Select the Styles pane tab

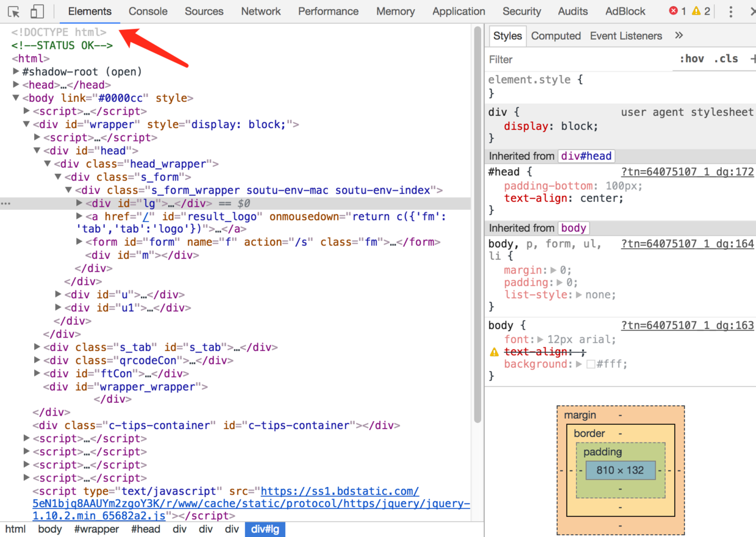(x=507, y=36)
